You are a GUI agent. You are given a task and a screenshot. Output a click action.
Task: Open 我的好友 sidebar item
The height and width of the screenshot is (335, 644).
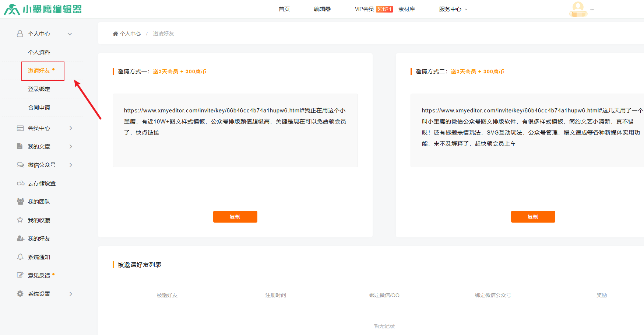39,239
